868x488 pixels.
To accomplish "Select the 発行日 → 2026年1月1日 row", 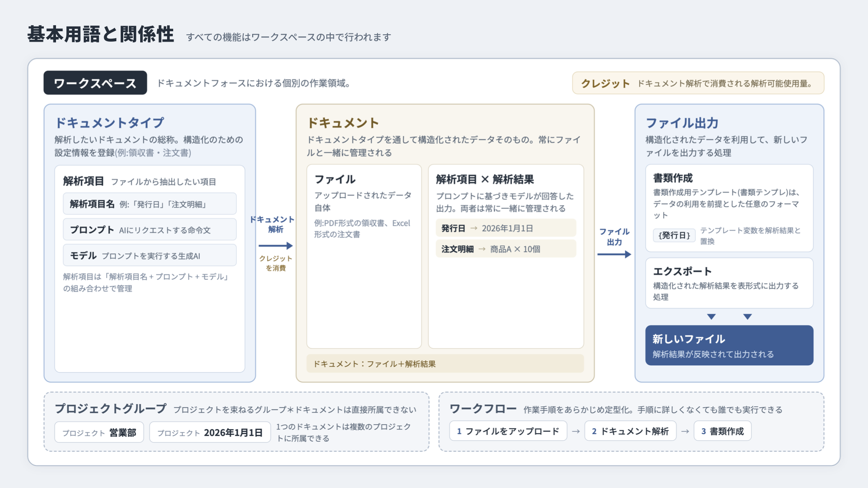I will click(506, 228).
